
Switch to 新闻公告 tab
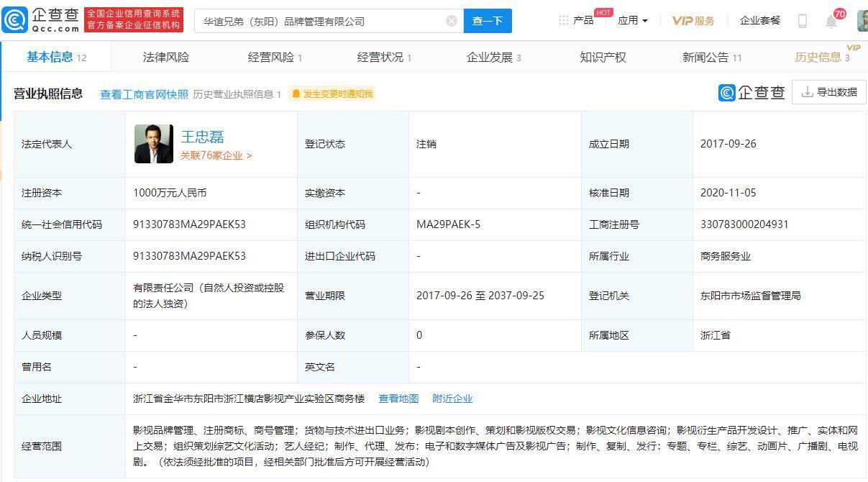coord(712,57)
